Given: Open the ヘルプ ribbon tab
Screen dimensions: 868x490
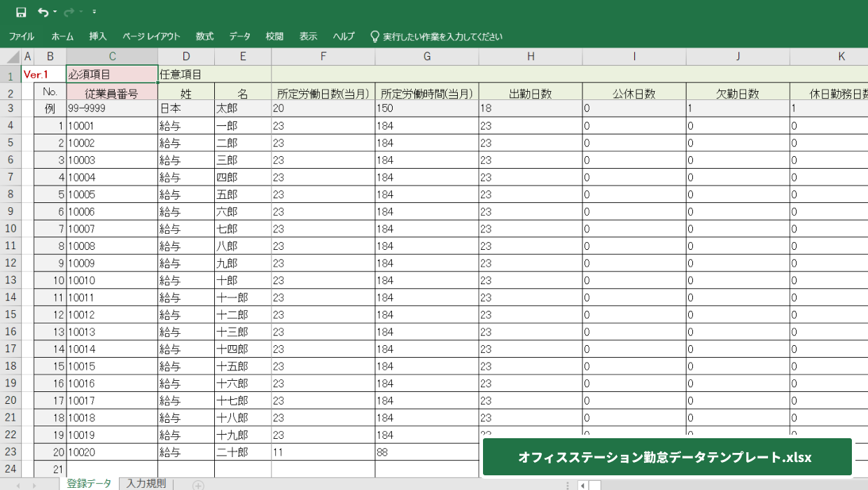Looking at the screenshot, I should pyautogui.click(x=344, y=36).
